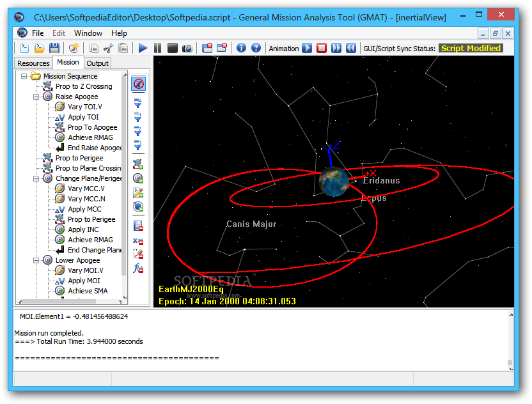The image size is (532, 404).
Task: Click the copy icon in the toolbar
Action: tap(93, 48)
